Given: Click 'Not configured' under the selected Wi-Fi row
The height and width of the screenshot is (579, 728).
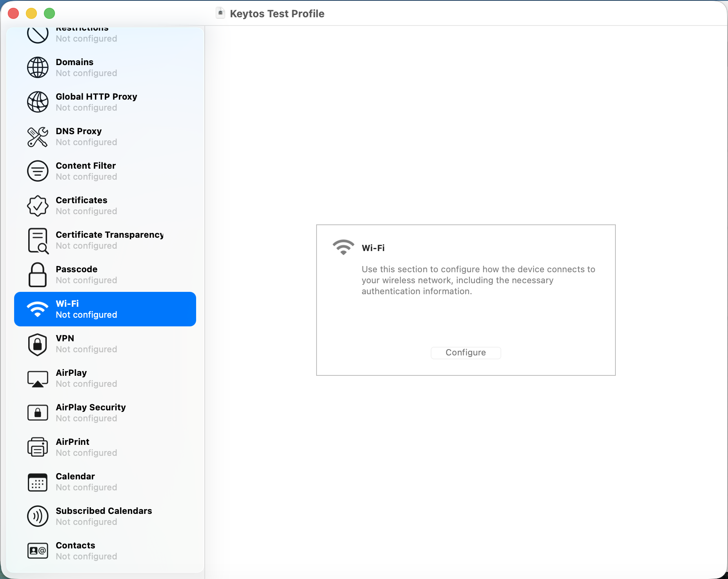Looking at the screenshot, I should [x=86, y=315].
